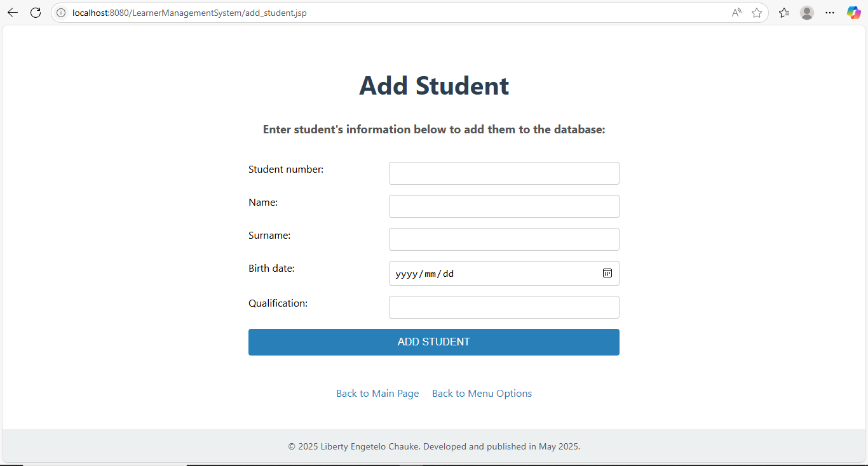Click into the Qualification field

pos(504,307)
